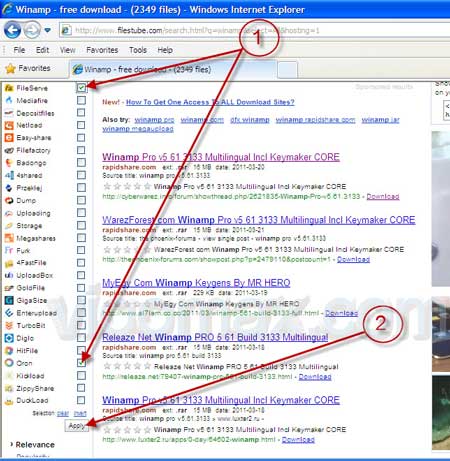Click the browser Back arrow button

click(x=13, y=30)
